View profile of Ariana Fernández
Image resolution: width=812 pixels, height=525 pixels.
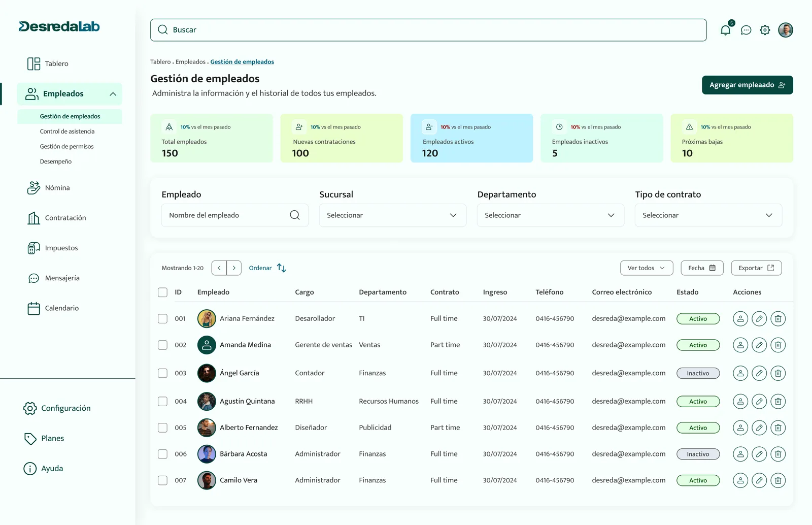740,319
